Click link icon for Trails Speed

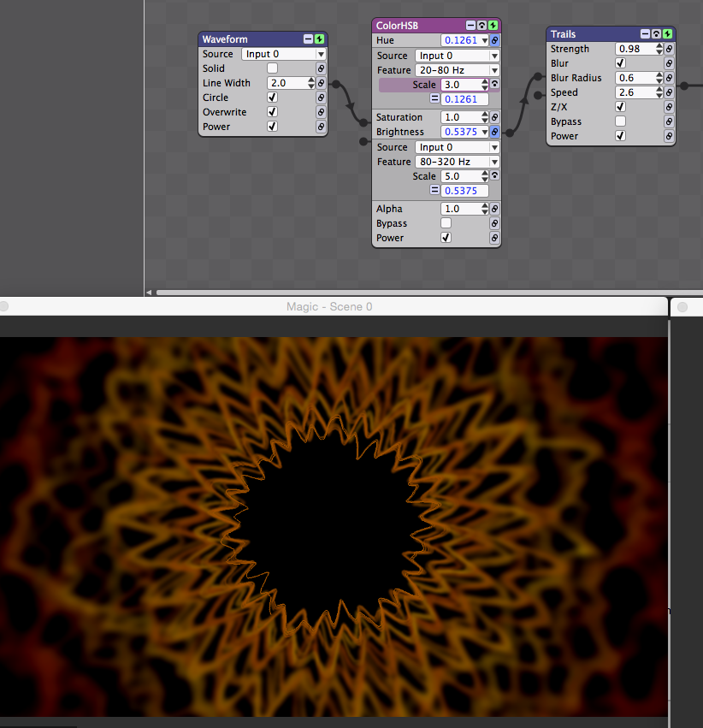tap(669, 92)
